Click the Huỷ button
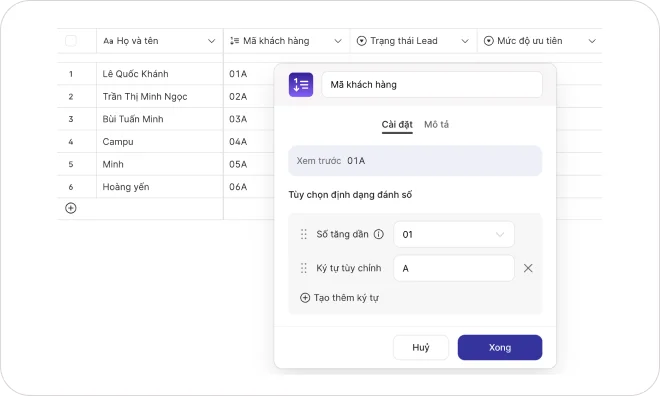Image resolution: width=660 pixels, height=396 pixels. (x=421, y=347)
